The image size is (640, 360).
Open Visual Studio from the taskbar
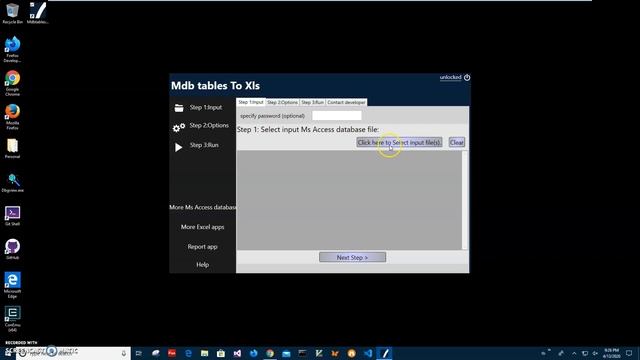coord(237,353)
